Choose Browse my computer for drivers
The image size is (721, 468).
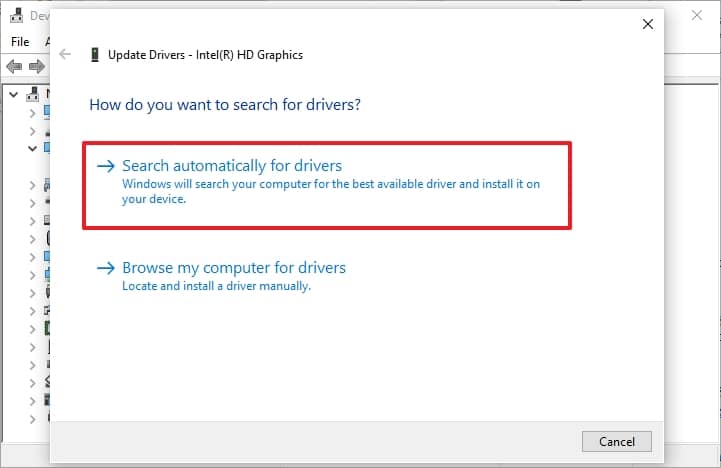coord(221,276)
